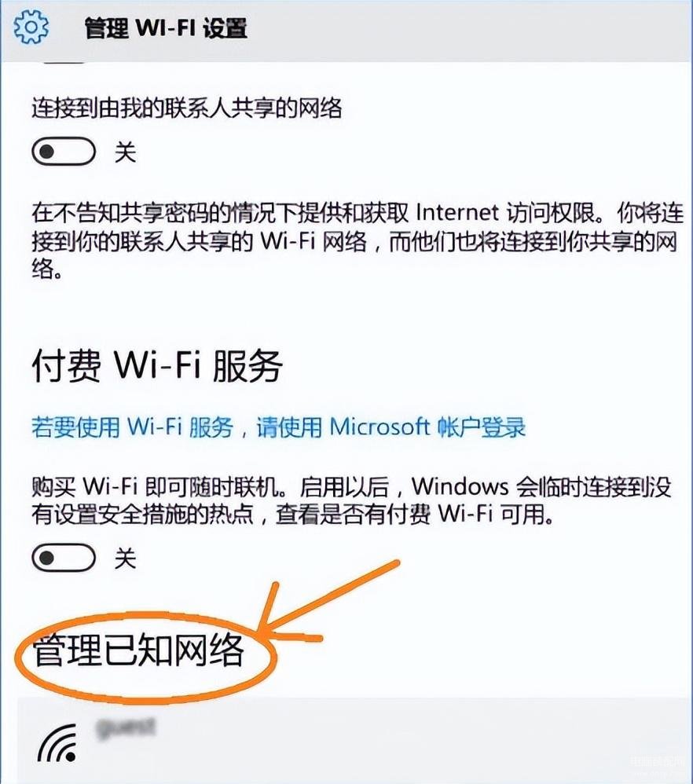Enable the 付费 Wi-Fi 服务 toggle switch
Viewport: 693px width, 784px height.
(64, 558)
